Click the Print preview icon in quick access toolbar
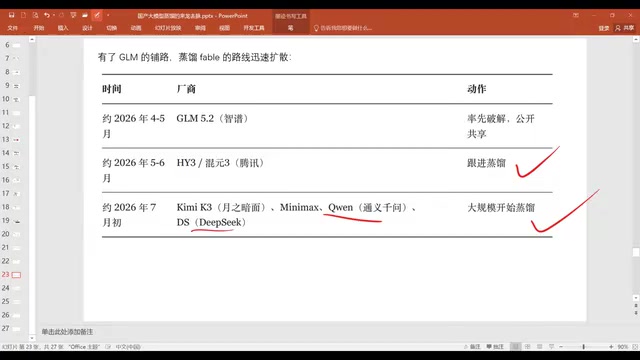The height and width of the screenshot is (360, 640). (35, 15)
